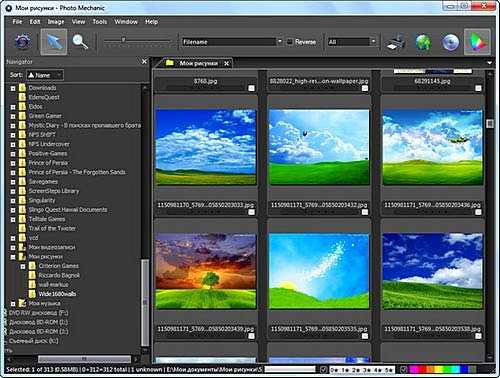The width and height of the screenshot is (500, 378).
Task: Tick checkbox of image ending 05850203033.jpg
Action: click(251, 212)
